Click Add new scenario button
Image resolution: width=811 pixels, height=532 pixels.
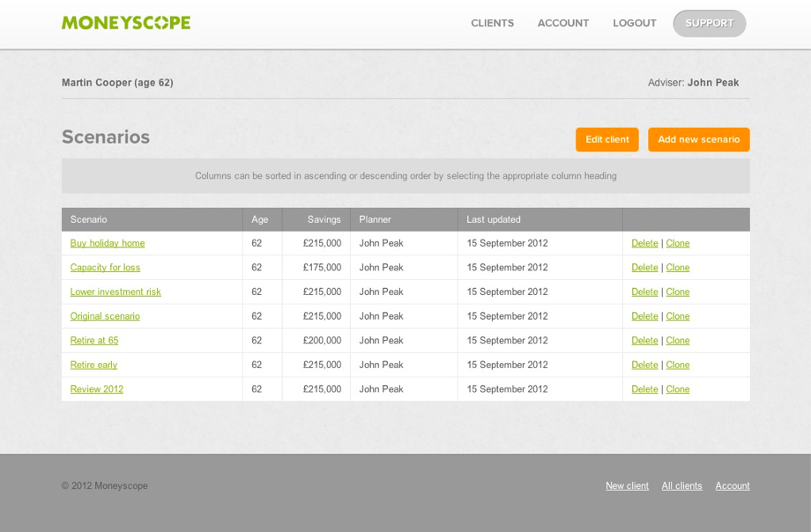pyautogui.click(x=699, y=139)
